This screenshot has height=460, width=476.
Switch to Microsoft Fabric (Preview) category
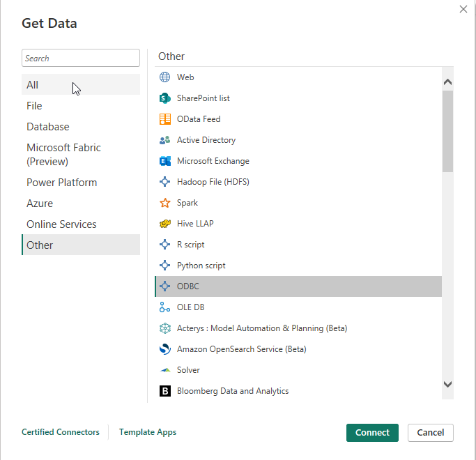click(x=81, y=155)
